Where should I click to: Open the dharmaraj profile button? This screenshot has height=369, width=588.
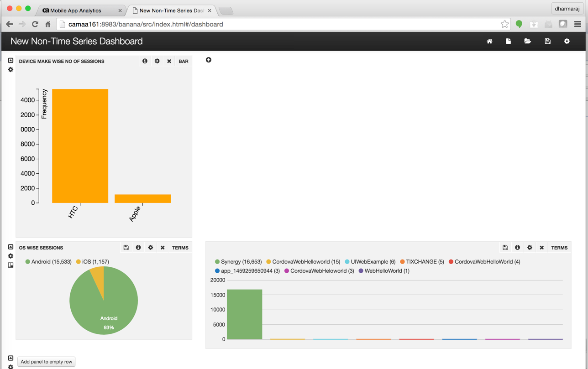coord(567,8)
